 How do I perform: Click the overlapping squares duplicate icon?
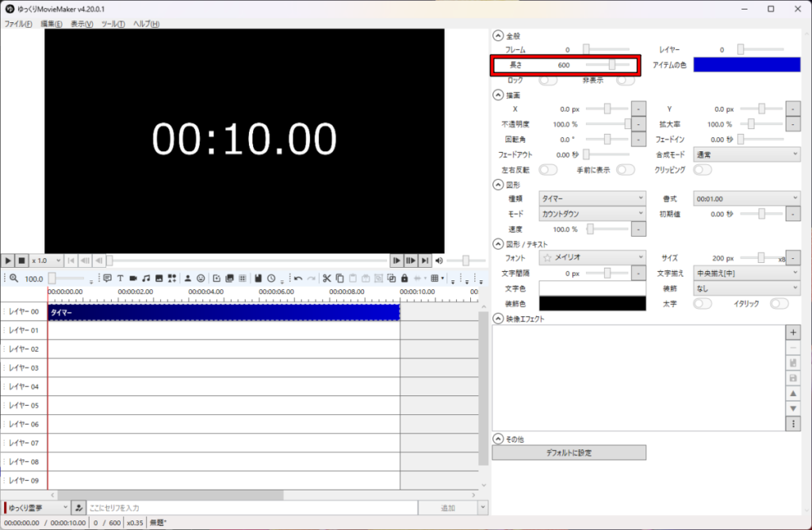tap(392, 278)
